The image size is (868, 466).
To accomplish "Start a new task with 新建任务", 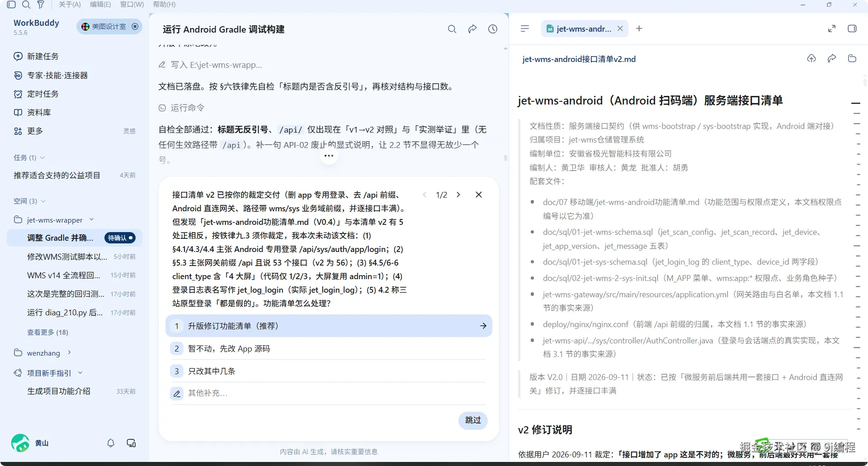I will [x=36, y=57].
